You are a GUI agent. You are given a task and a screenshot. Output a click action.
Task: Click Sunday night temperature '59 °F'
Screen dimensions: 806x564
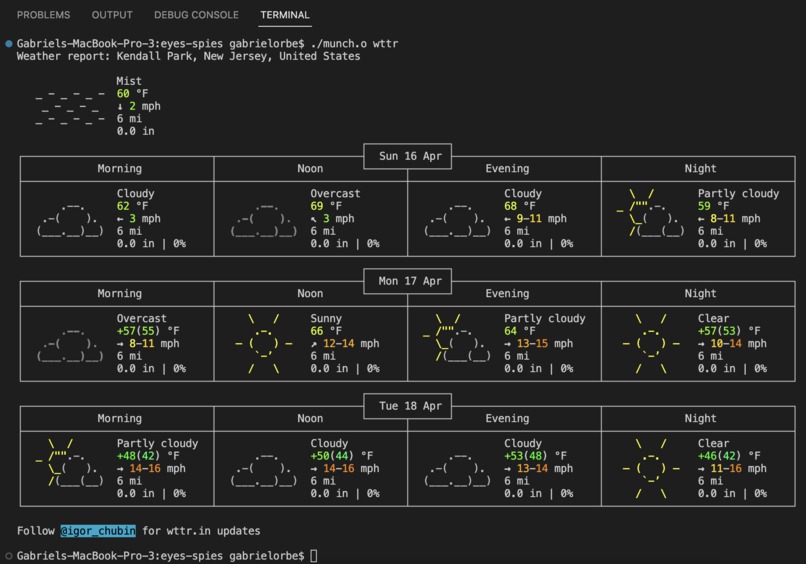click(x=713, y=206)
